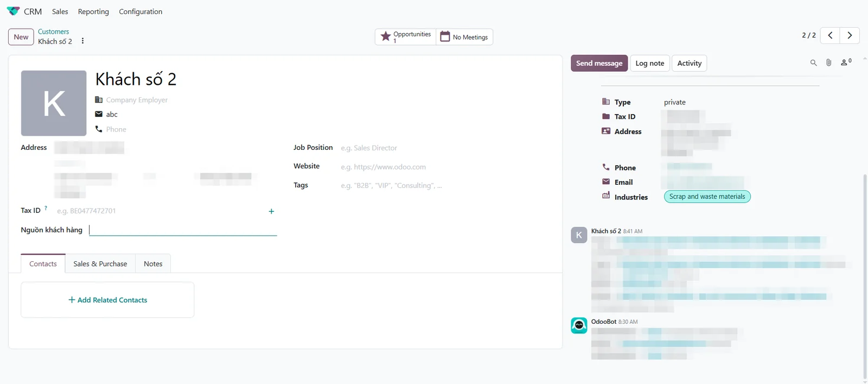The image size is (868, 384).
Task: Open the Reporting menu
Action: click(x=93, y=11)
